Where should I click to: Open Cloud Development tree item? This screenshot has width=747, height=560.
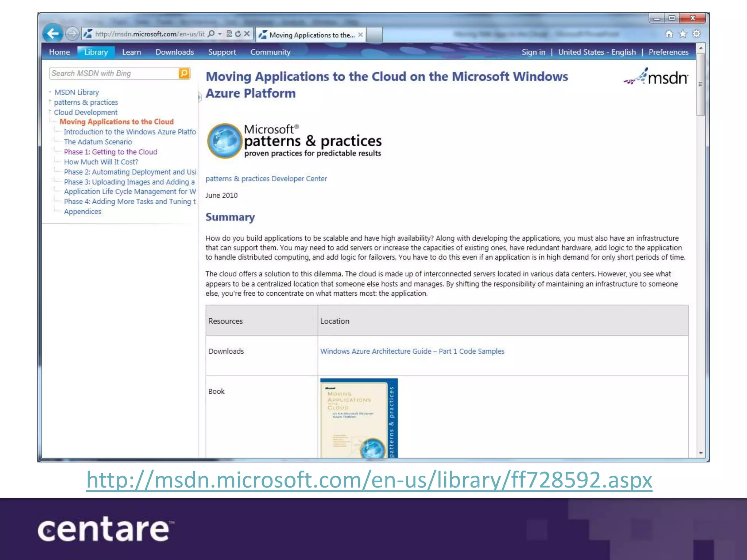pyautogui.click(x=86, y=112)
